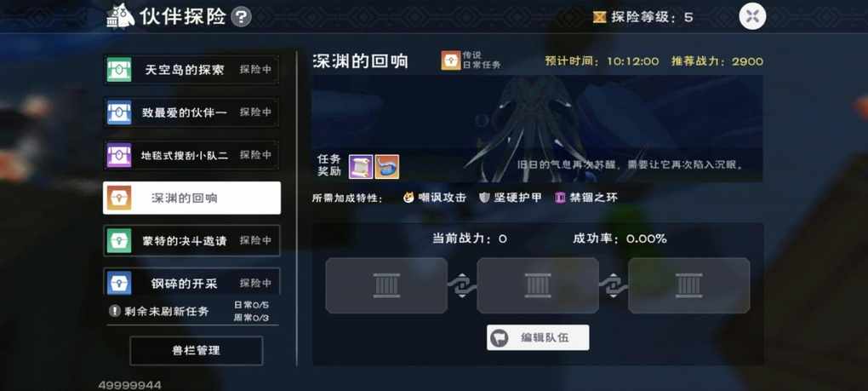The height and width of the screenshot is (391, 868).
Task: Click the 禁锢之环 trait icon
Action: click(560, 197)
